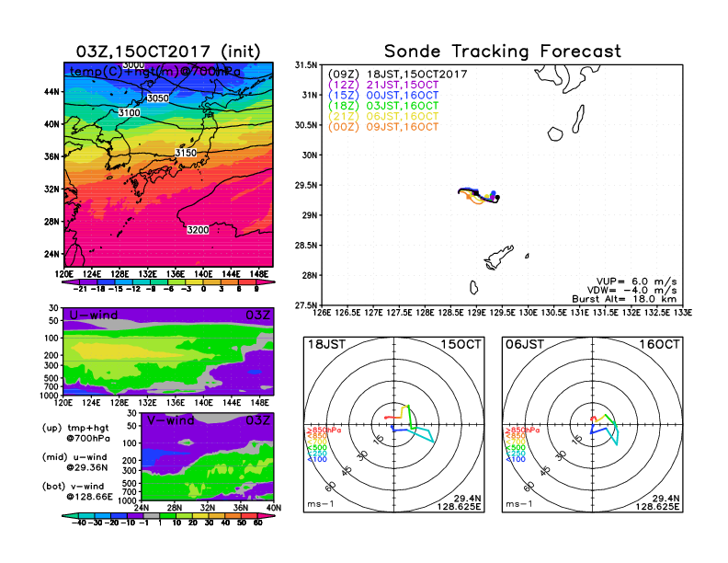Screen dimensions: 728x563
Task: Click the '18JST' hodograph label
Action: point(327,344)
